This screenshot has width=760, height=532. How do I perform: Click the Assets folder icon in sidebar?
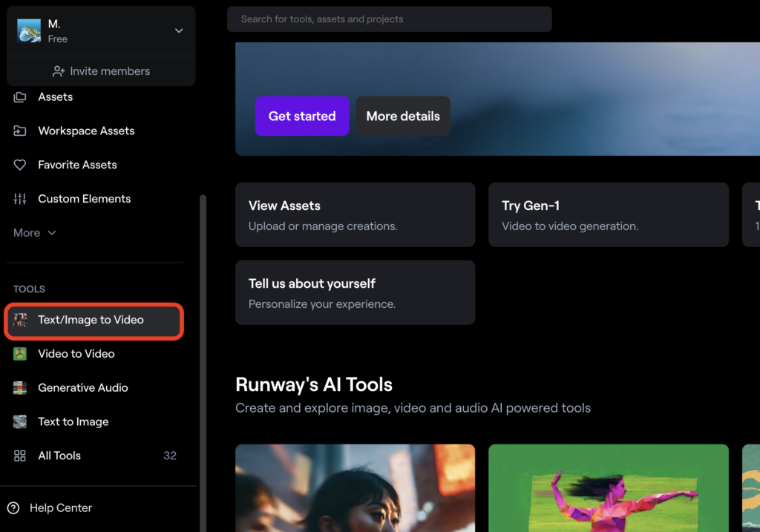[x=20, y=97]
